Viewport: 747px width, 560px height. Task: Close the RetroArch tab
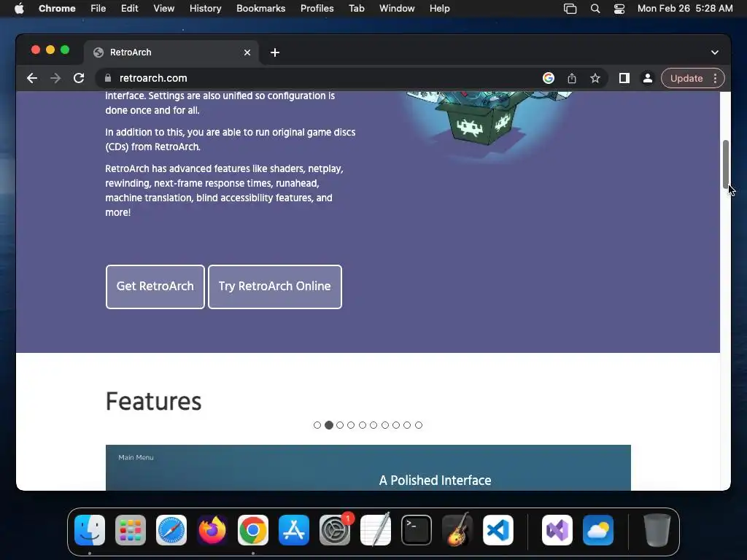(247, 52)
